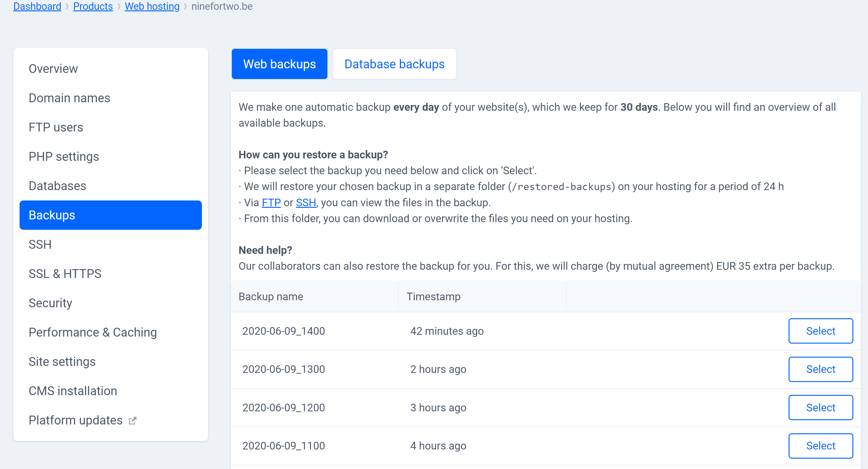Access SSL & HTTPS settings
Screen dimensions: 868x469
[65, 273]
